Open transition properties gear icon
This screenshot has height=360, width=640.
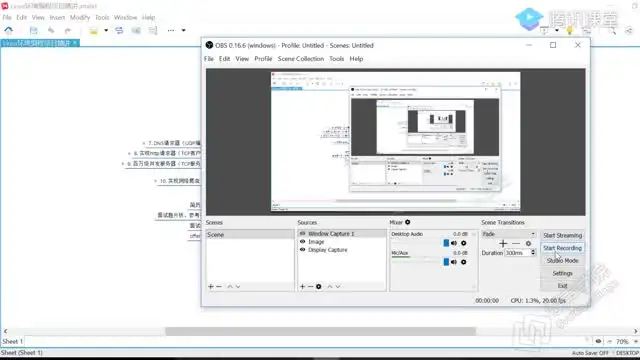528,244
